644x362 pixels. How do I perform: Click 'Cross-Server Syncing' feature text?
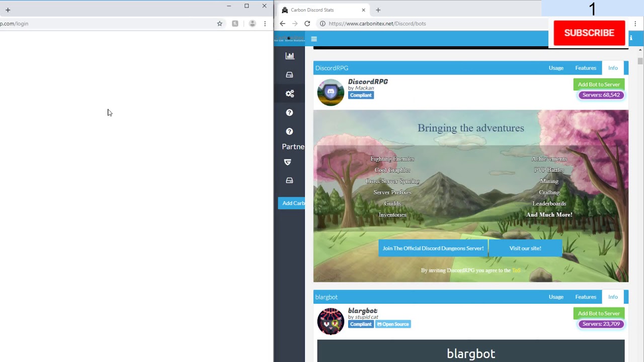pos(392,181)
